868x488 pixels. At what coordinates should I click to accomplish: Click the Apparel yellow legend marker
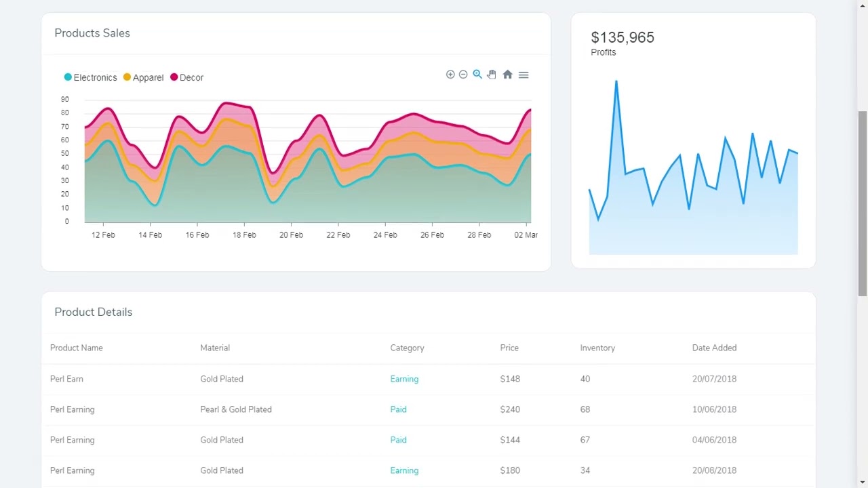point(127,77)
